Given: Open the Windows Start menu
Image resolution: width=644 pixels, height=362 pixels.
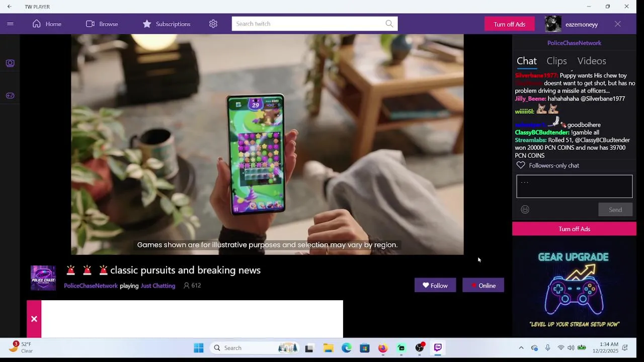Looking at the screenshot, I should point(199,348).
